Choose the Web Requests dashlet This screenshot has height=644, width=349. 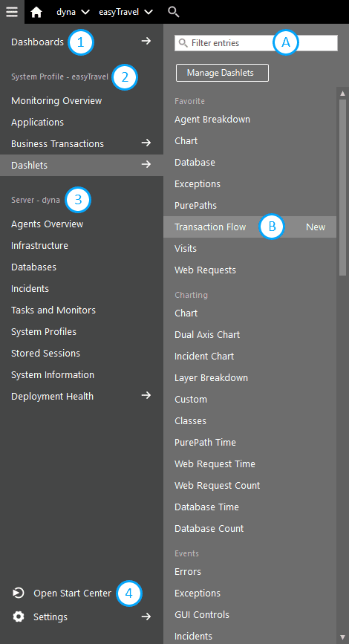(205, 270)
